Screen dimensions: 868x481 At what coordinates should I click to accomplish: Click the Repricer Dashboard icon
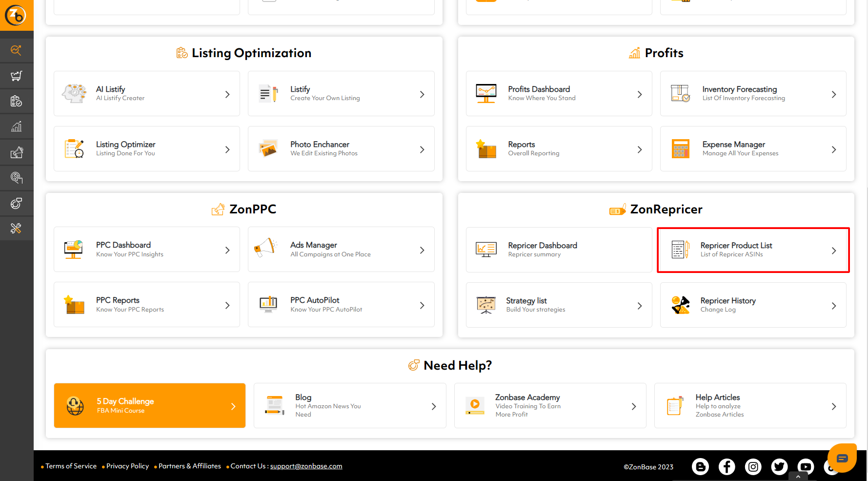[x=486, y=250]
